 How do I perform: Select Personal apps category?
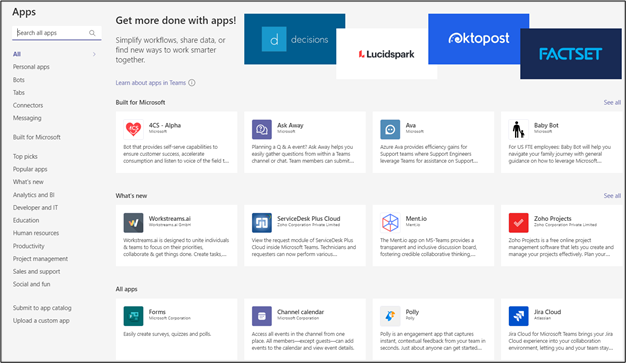31,67
